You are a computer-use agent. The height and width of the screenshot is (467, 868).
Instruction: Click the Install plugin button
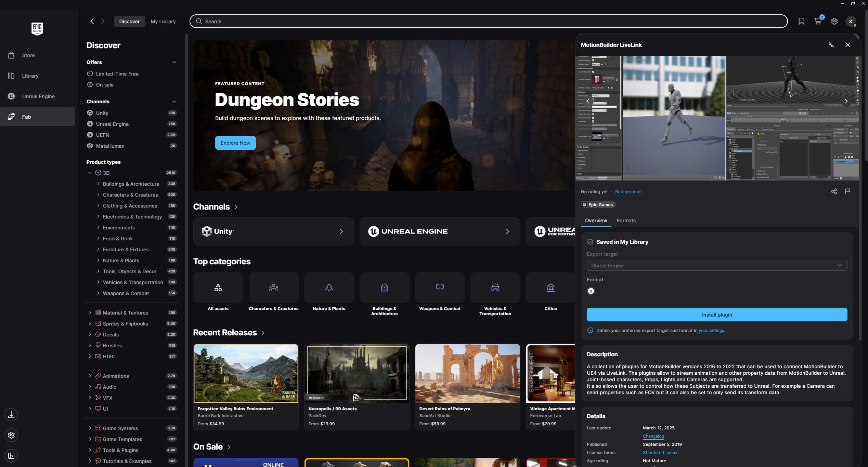[717, 315]
